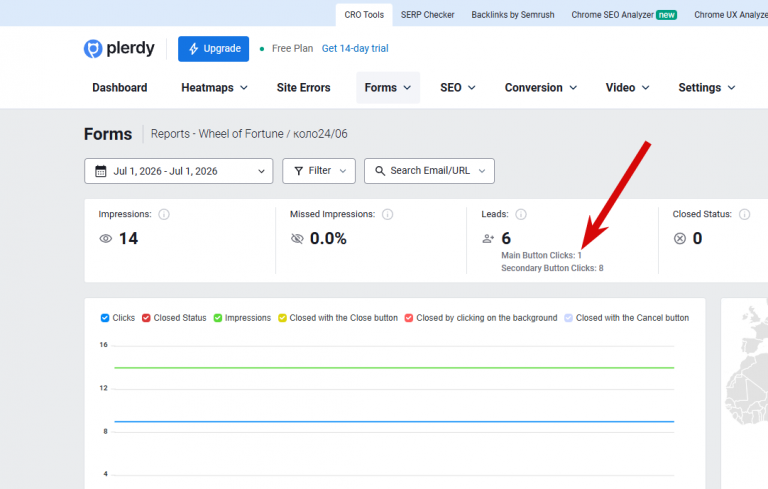Click the Impressions info icon
Image resolution: width=768 pixels, height=489 pixels.
pyautogui.click(x=164, y=215)
